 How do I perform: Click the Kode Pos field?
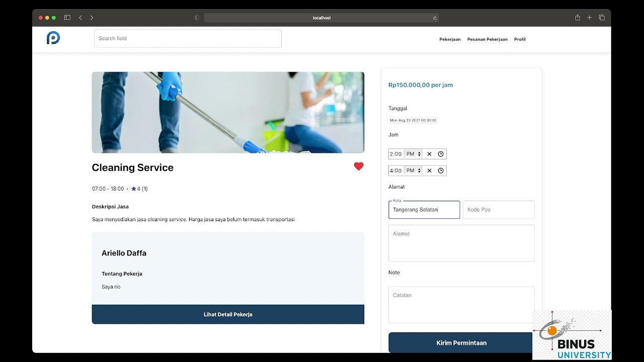pyautogui.click(x=499, y=210)
